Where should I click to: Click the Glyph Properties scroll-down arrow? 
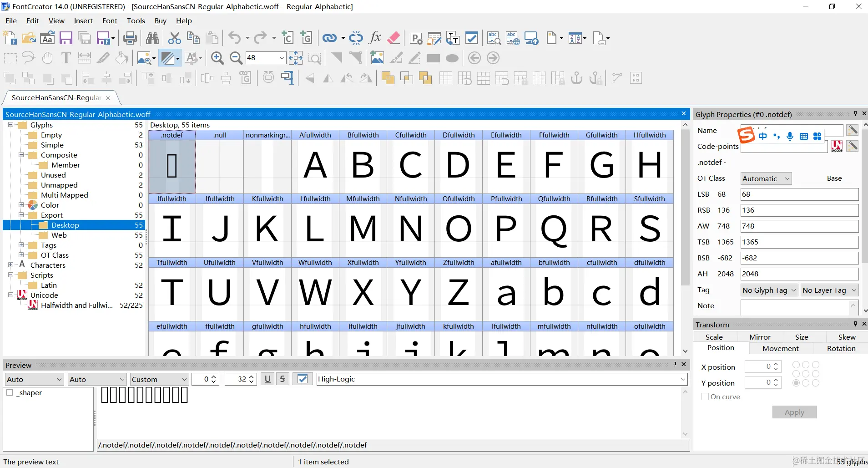(x=865, y=310)
